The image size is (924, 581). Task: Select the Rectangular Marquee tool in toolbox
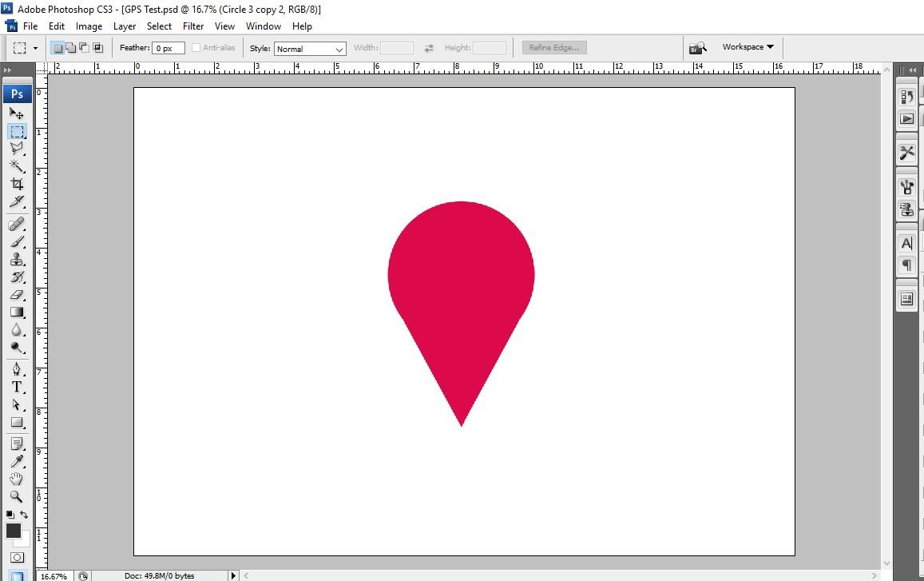(17, 131)
